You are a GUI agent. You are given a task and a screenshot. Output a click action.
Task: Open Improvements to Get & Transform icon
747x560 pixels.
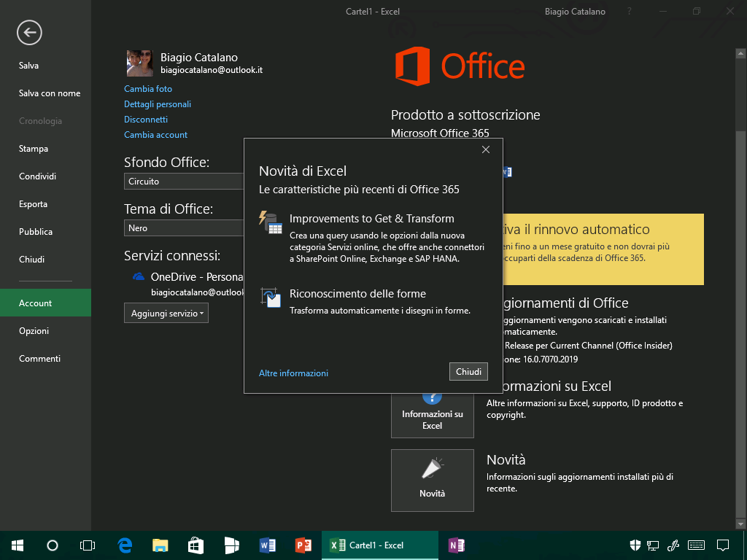tap(271, 222)
